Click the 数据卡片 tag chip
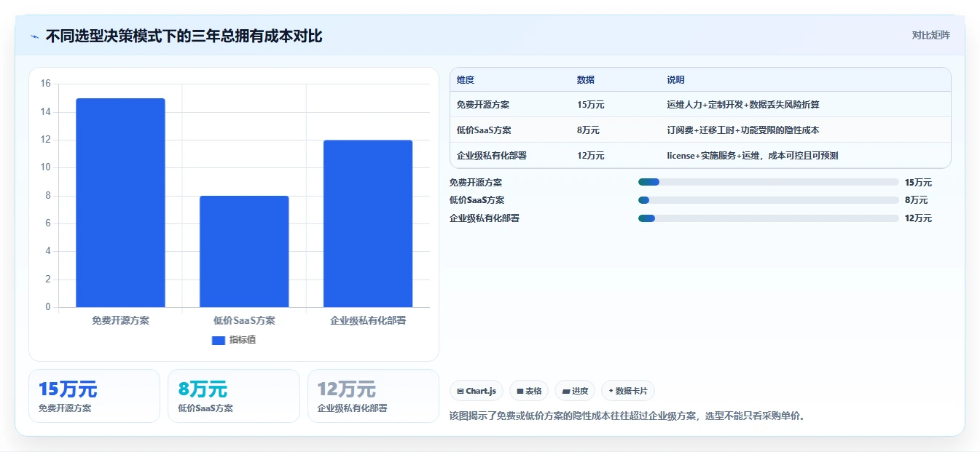Image resolution: width=980 pixels, height=452 pixels. (x=628, y=391)
